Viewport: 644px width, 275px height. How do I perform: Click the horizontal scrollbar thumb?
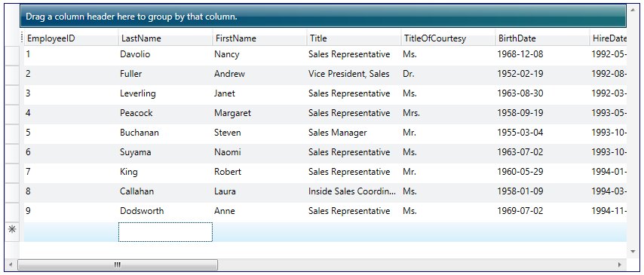[x=118, y=264]
